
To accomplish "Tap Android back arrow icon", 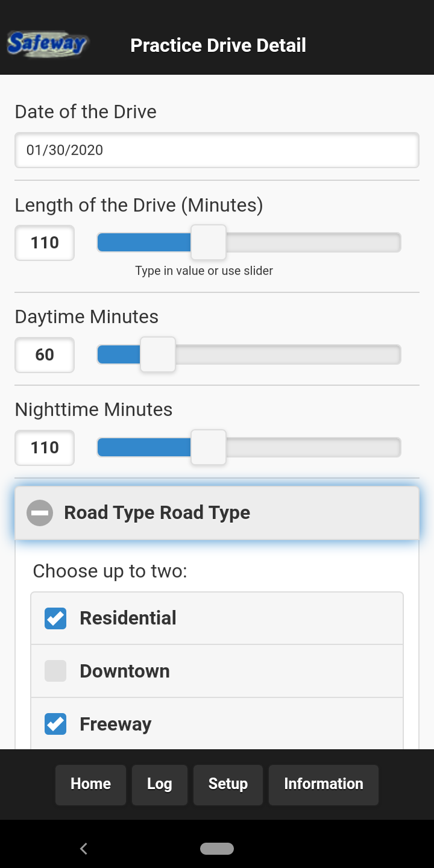I will pyautogui.click(x=84, y=849).
